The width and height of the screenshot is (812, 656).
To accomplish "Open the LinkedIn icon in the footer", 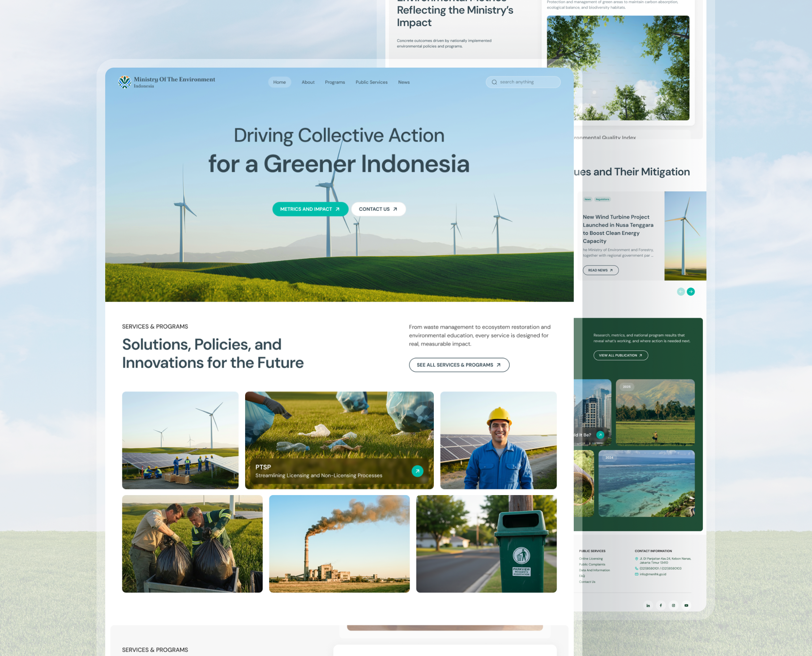I will [x=648, y=605].
